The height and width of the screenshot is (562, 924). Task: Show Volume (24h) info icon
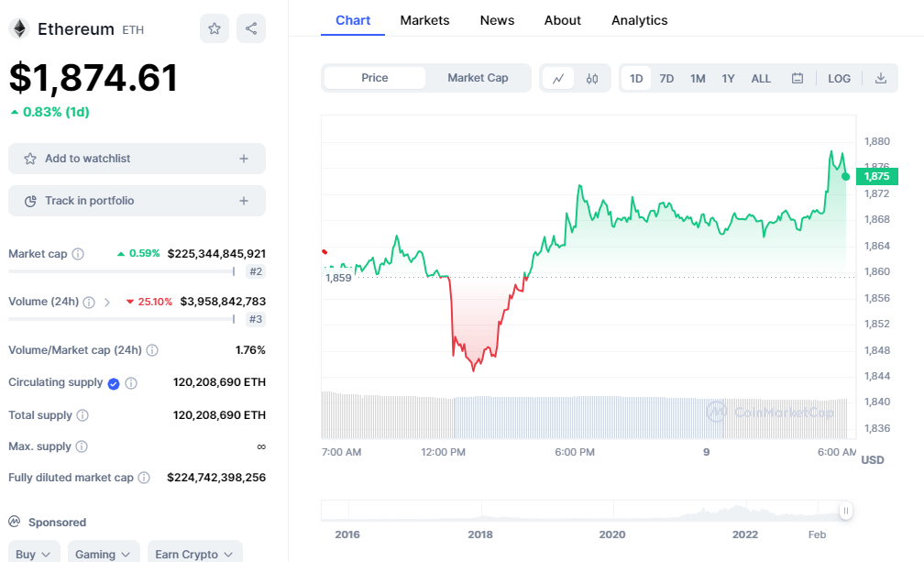[89, 303]
